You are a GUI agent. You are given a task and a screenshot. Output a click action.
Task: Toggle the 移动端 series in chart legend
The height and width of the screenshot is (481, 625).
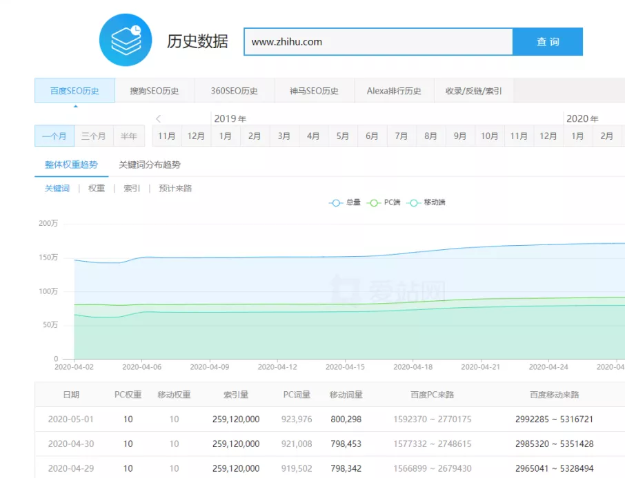[x=426, y=202]
